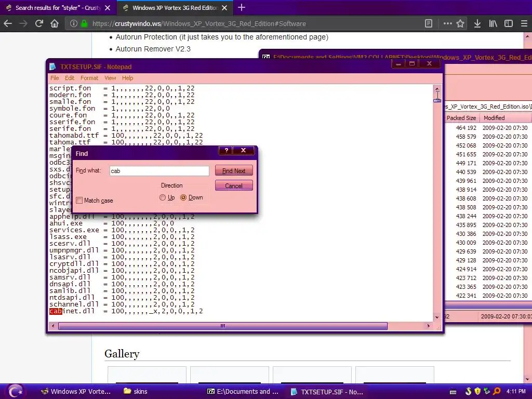Open the Firefox hamburger menu
The width and height of the screenshot is (532, 399).
click(x=524, y=23)
